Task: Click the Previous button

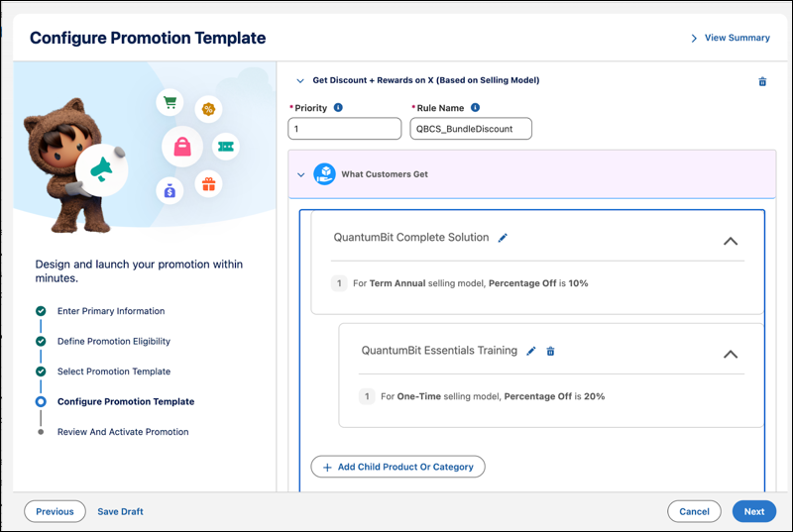Action: click(55, 511)
